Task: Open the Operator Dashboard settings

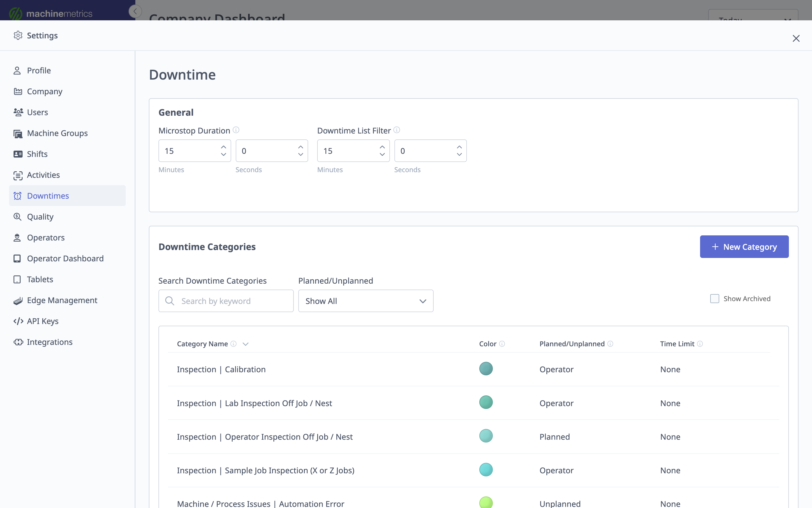Action: 67,258
